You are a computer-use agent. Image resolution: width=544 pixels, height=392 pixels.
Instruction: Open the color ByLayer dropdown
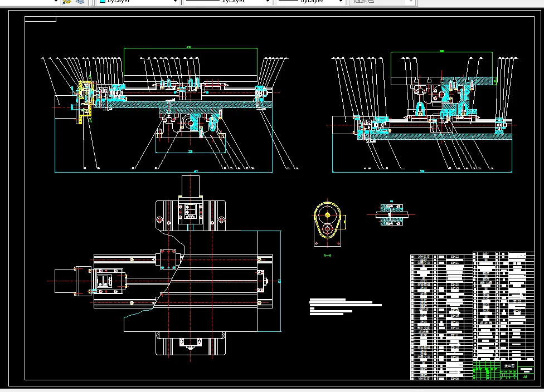(138, 2)
